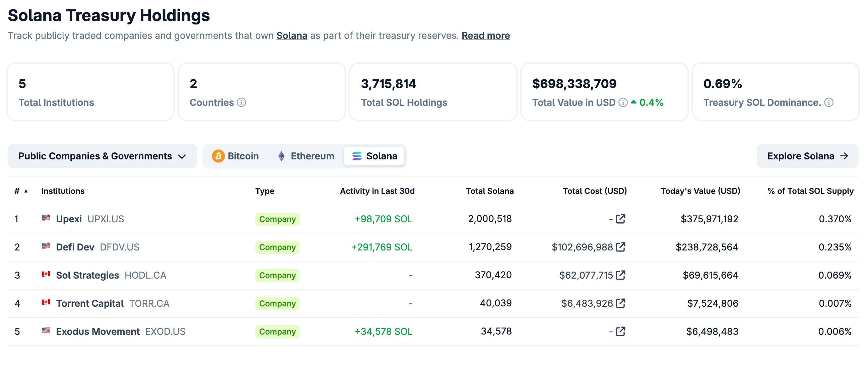Screen dimensions: 868x367
Task: Open external link icon in Exodus Movement row
Action: point(620,332)
